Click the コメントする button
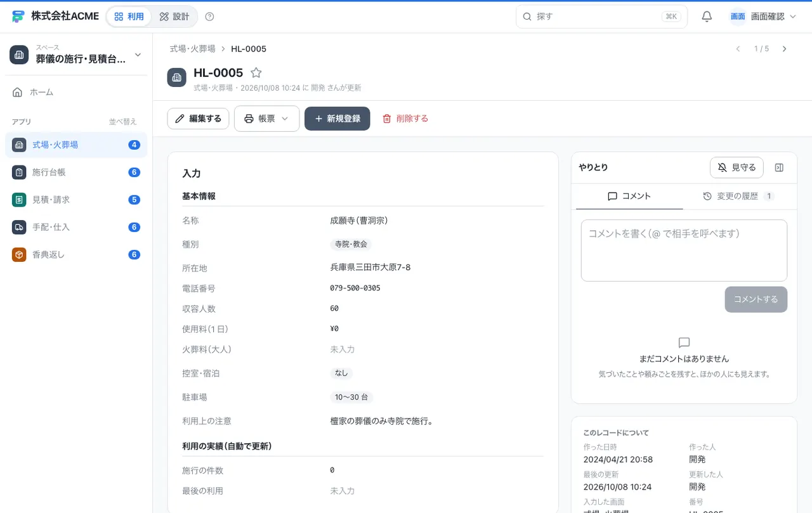 click(x=756, y=299)
